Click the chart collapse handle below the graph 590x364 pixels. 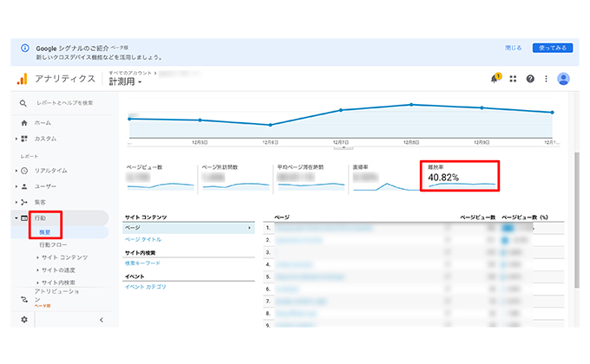pyautogui.click(x=344, y=148)
